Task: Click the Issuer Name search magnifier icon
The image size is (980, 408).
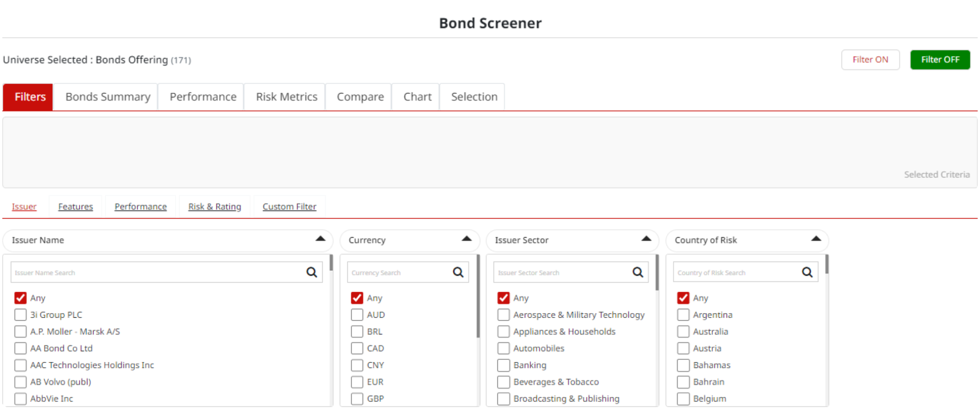Action: [x=312, y=272]
